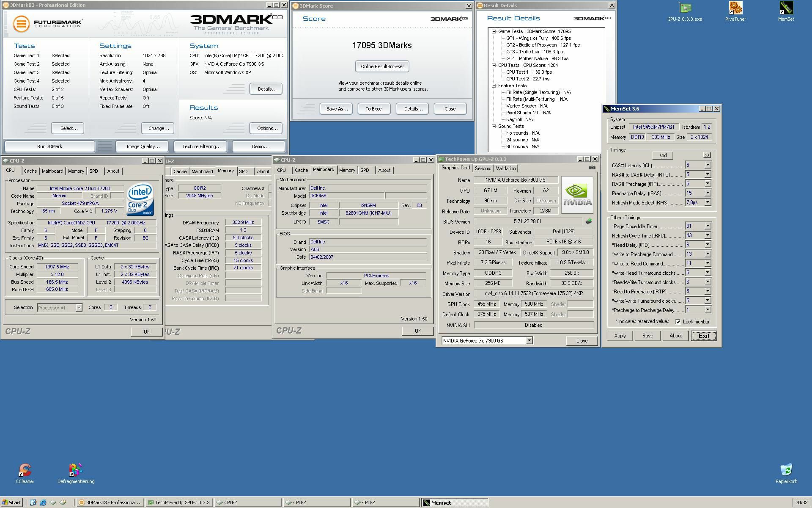The image size is (812, 508).
Task: Toggle the Lock mchbar checkbox
Action: pyautogui.click(x=678, y=322)
